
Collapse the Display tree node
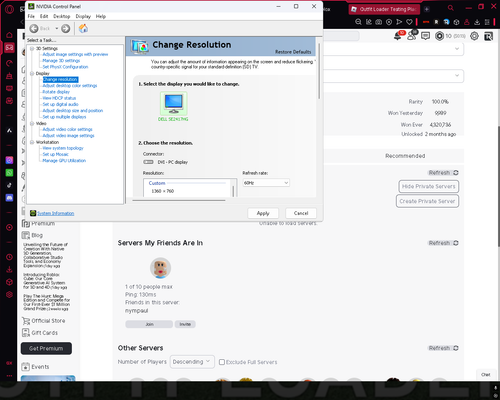(32, 74)
